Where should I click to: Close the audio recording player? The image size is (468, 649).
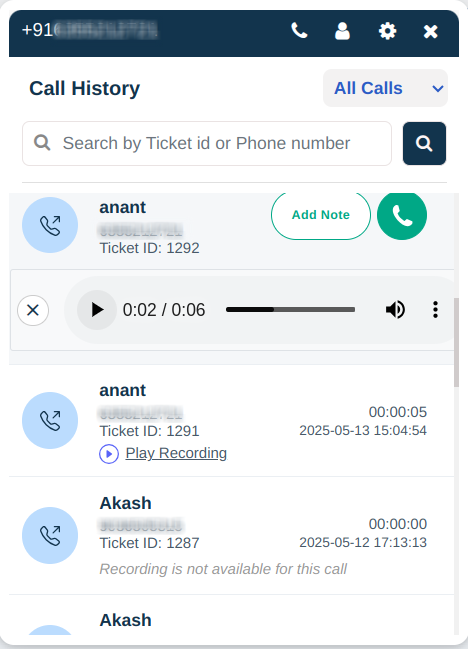33,310
